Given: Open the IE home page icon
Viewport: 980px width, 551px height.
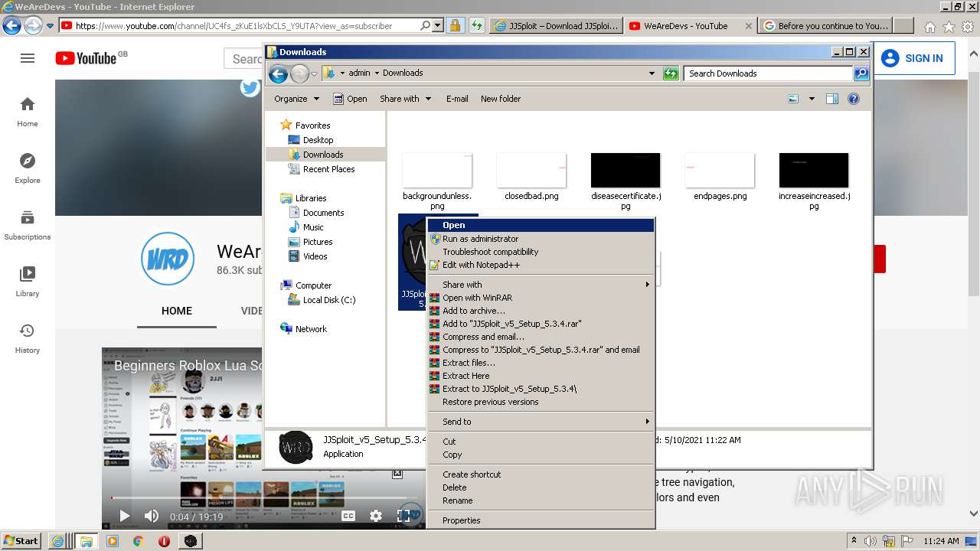Looking at the screenshot, I should 929,27.
